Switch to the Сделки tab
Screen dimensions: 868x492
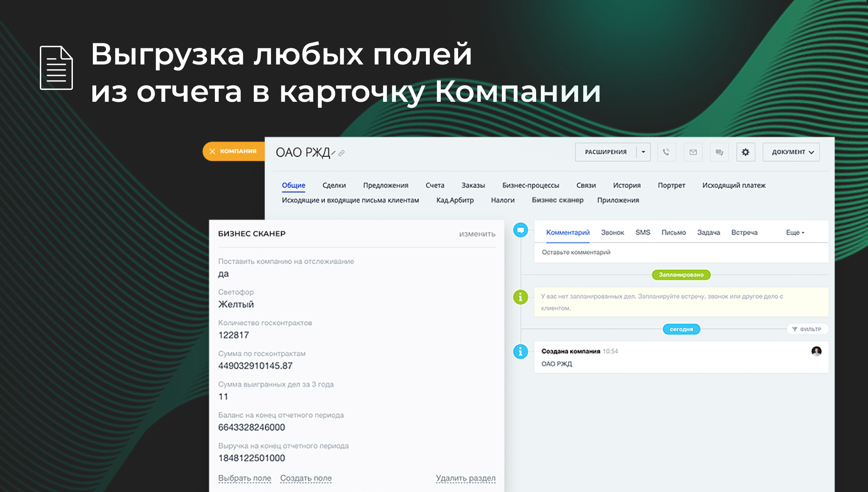334,185
